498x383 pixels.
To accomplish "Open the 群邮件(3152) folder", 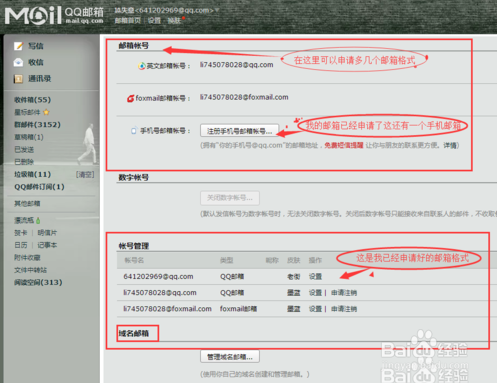I will (37, 125).
